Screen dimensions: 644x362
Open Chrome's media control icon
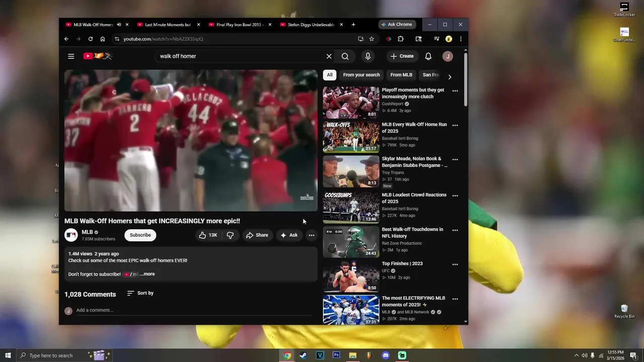(436, 39)
